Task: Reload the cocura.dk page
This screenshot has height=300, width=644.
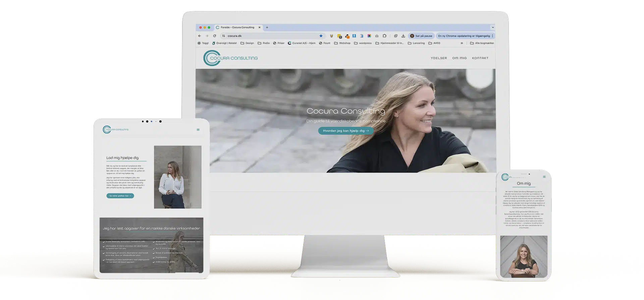Action: [x=214, y=36]
